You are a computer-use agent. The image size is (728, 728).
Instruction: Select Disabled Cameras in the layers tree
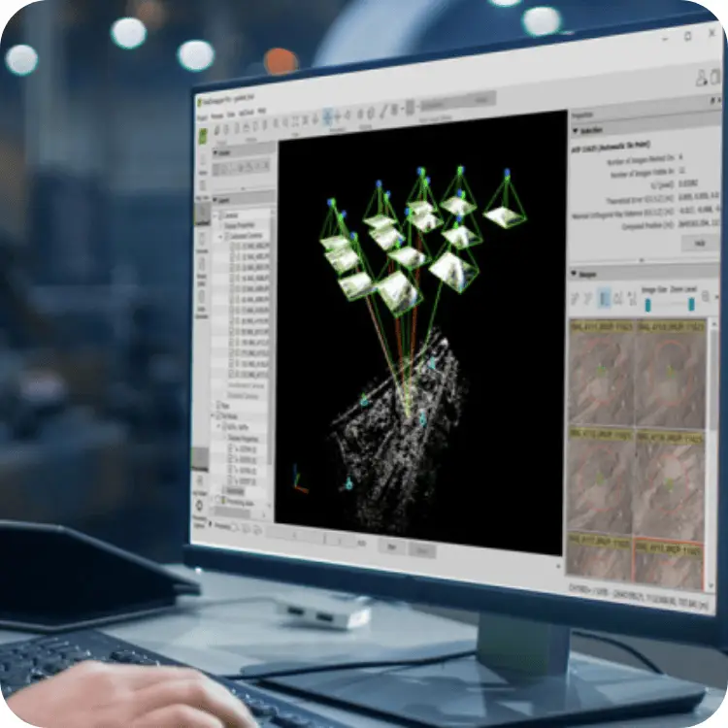point(243,396)
